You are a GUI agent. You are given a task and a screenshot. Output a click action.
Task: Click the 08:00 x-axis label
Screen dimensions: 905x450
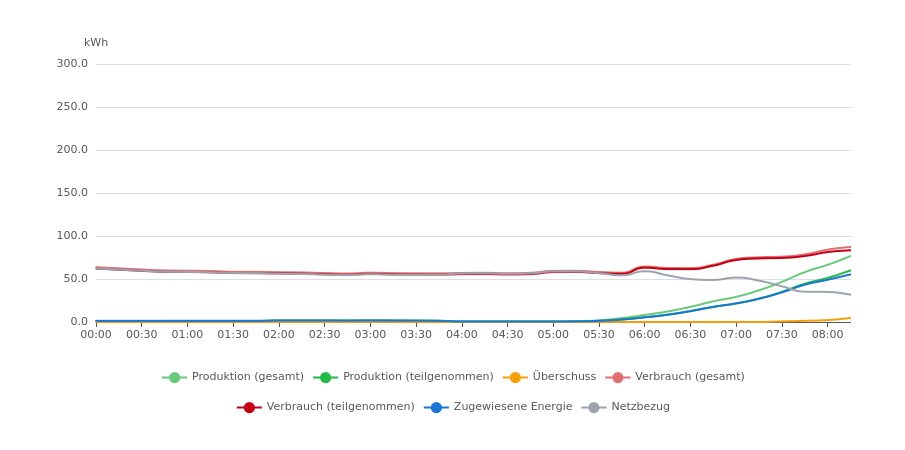(x=828, y=335)
